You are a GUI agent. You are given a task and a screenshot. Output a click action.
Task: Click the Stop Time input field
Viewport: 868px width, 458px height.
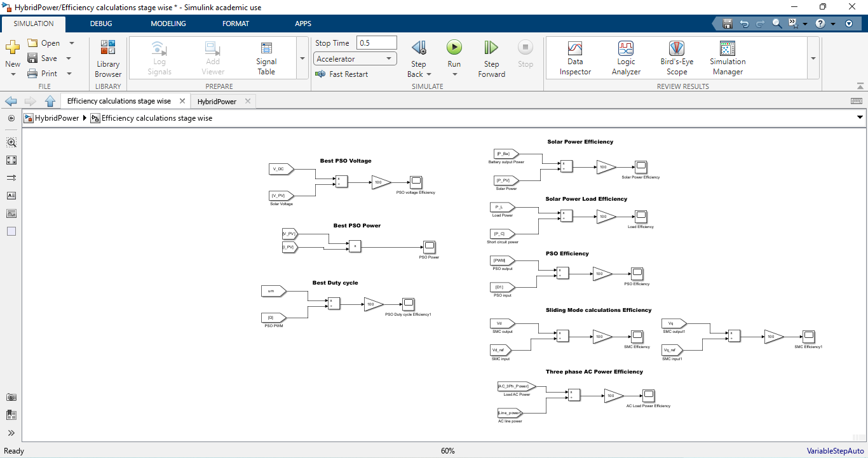coord(376,43)
